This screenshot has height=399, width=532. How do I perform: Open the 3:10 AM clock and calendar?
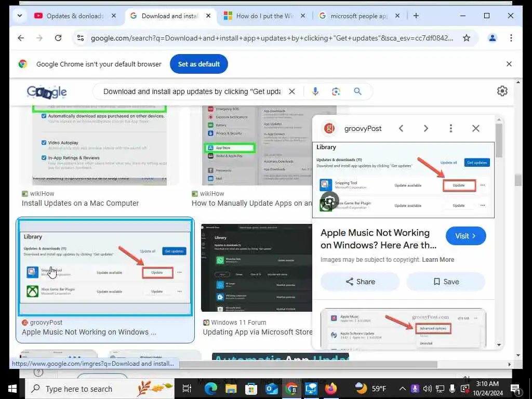point(487,389)
